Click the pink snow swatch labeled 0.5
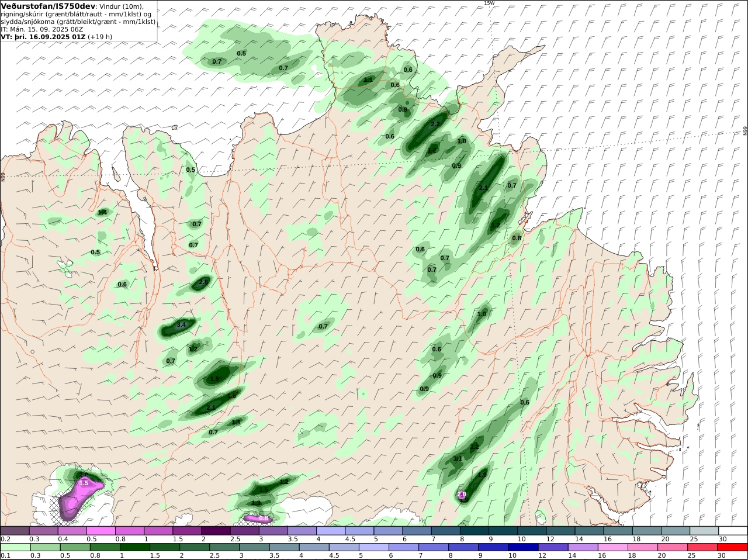Screen dimensions: 748x560 point(102,530)
